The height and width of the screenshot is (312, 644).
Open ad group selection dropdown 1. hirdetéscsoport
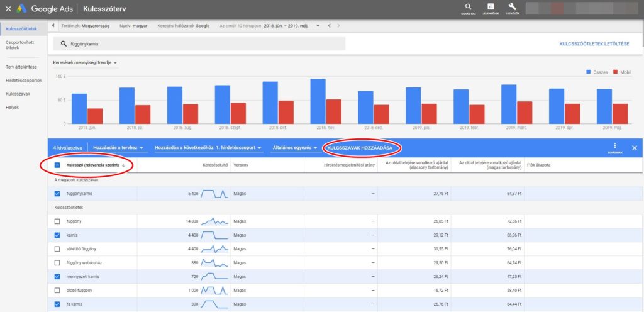(208, 148)
